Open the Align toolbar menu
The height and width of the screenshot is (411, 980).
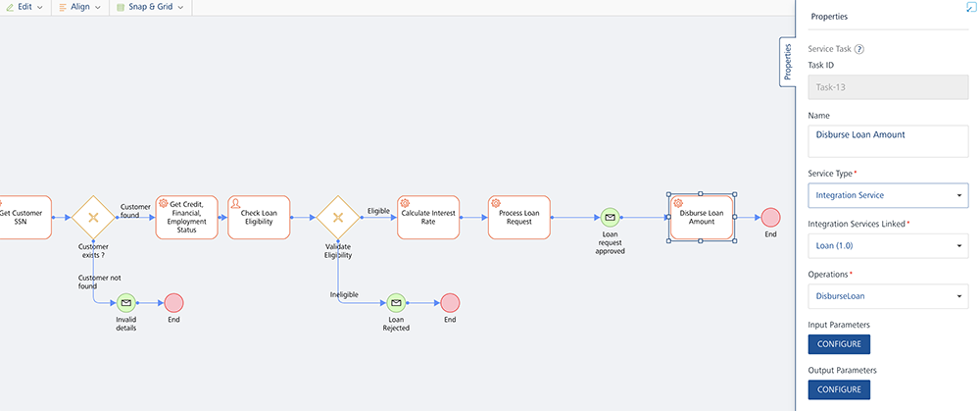click(x=79, y=8)
